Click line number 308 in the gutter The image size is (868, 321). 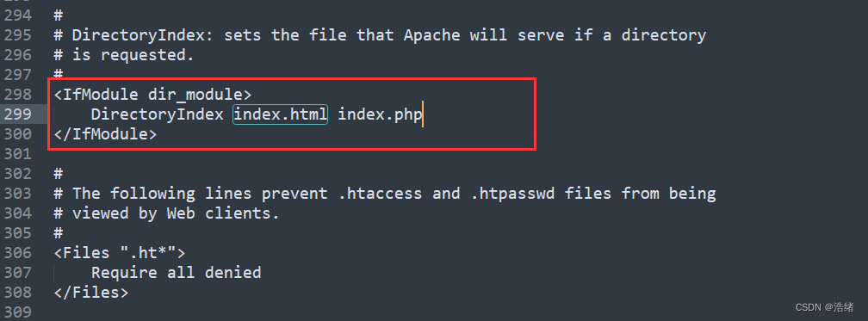(18, 293)
